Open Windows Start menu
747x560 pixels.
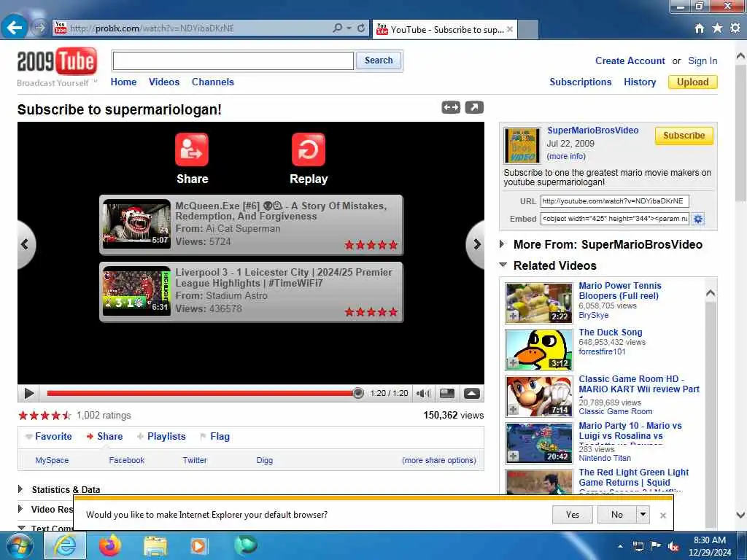(x=19, y=545)
